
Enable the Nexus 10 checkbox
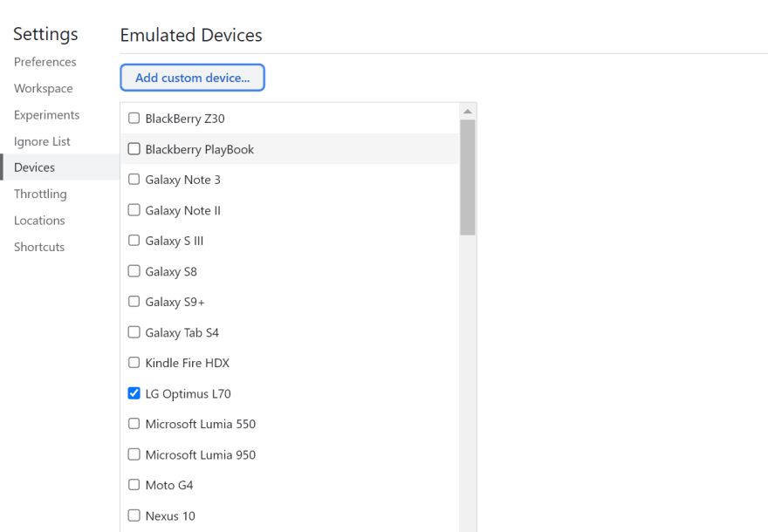click(134, 515)
